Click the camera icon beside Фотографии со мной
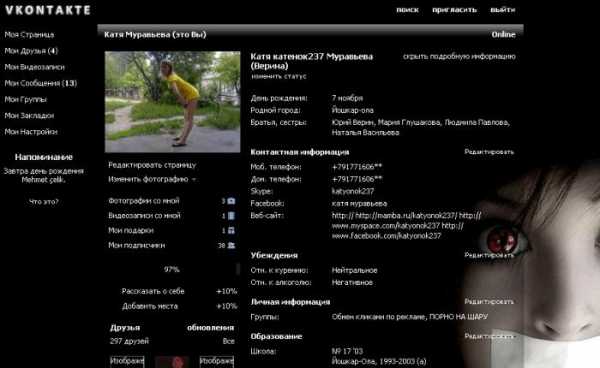 tap(231, 201)
